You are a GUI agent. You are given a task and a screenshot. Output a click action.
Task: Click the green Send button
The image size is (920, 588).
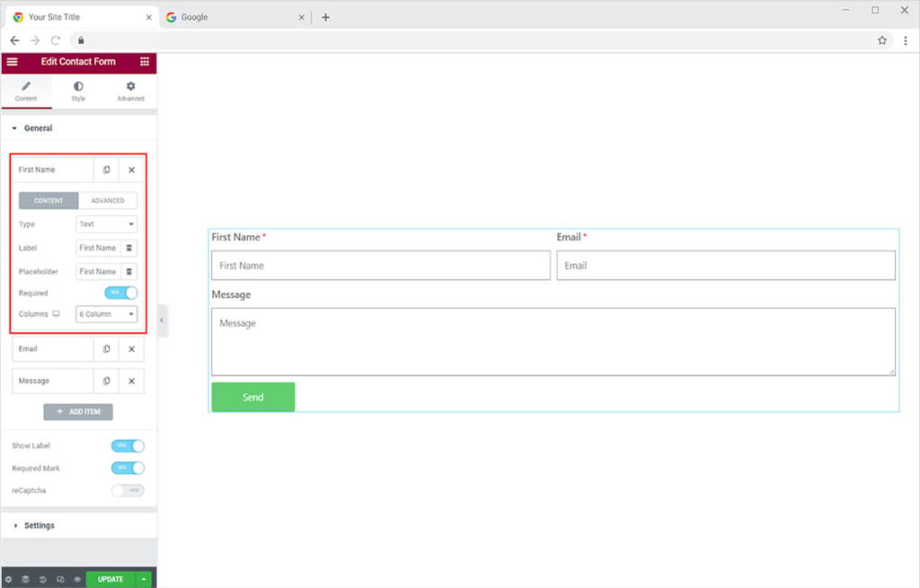pos(252,397)
